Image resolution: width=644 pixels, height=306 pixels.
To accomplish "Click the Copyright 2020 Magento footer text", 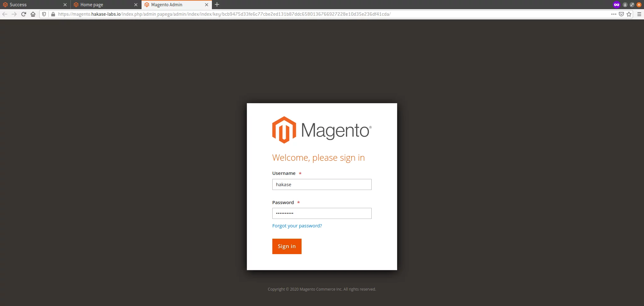I will pos(322,289).
